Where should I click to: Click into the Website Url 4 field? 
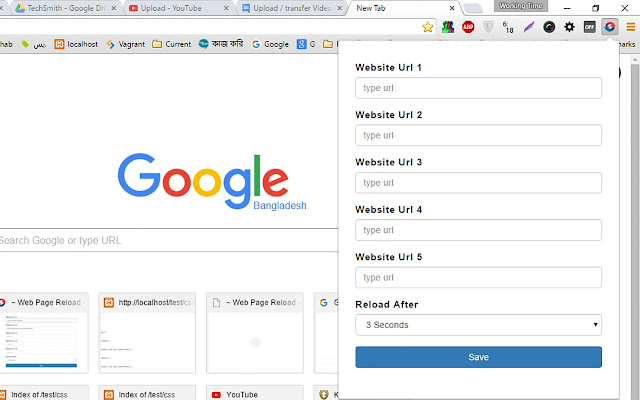(478, 230)
